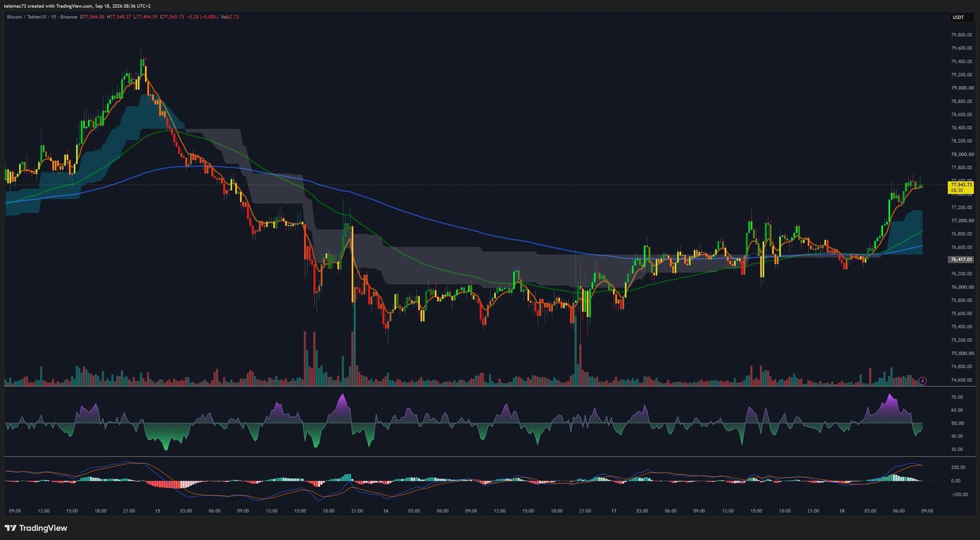The width and height of the screenshot is (980, 540).
Task: Click the change value -0.28 (-0.00%)
Action: pyautogui.click(x=202, y=17)
